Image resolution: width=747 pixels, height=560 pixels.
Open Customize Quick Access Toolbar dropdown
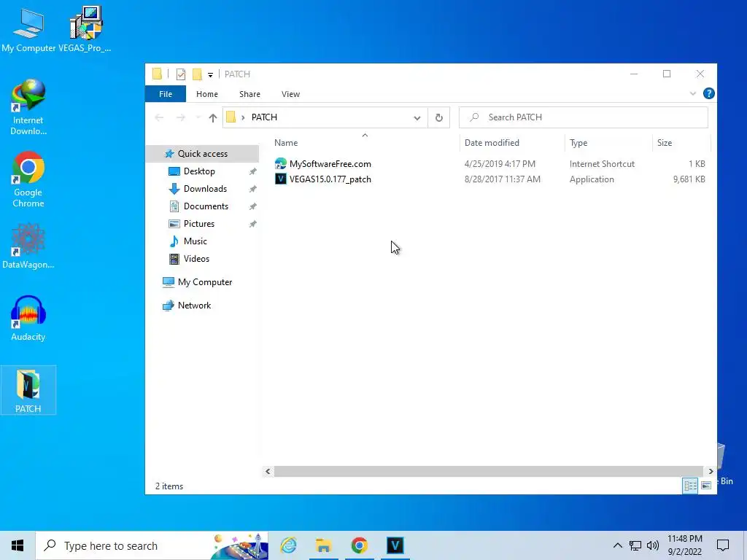pos(210,74)
